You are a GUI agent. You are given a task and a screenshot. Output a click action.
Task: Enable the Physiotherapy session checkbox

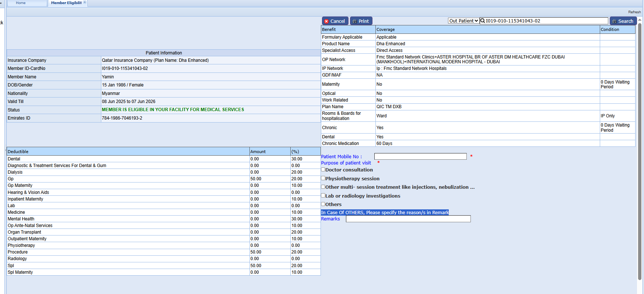[323, 178]
